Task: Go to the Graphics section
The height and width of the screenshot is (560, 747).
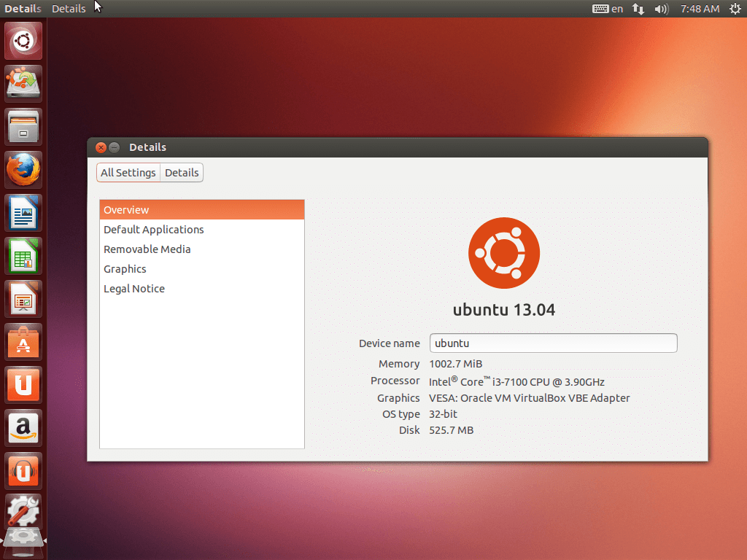Action: point(125,269)
